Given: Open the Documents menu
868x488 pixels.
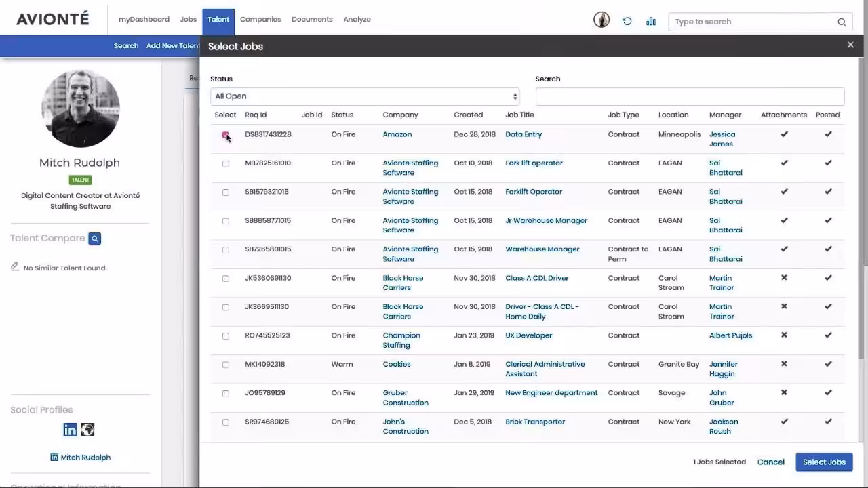Looking at the screenshot, I should [312, 19].
